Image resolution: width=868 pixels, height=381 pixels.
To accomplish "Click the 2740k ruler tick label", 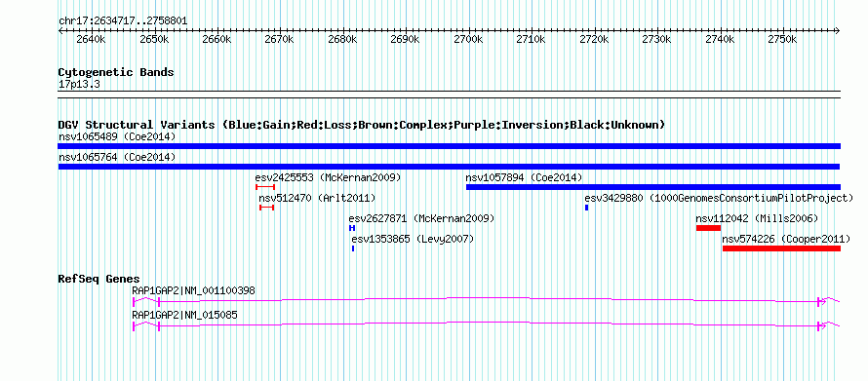I will pyautogui.click(x=720, y=40).
